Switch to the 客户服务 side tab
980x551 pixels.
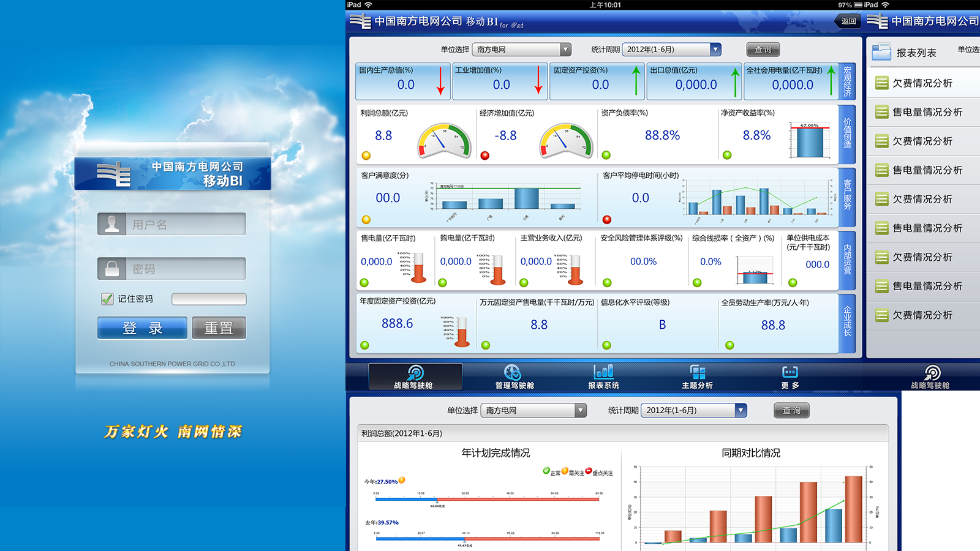(x=847, y=195)
